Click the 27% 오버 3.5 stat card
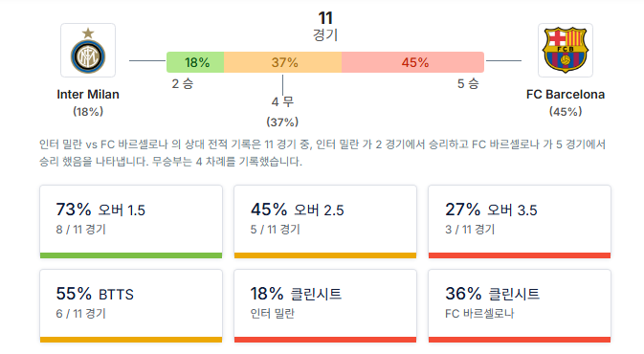The height and width of the screenshot is (354, 644). coord(520,222)
